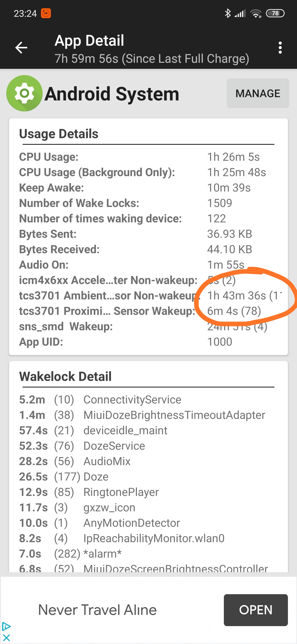
Task: Tap the back arrow icon
Action: click(x=21, y=48)
